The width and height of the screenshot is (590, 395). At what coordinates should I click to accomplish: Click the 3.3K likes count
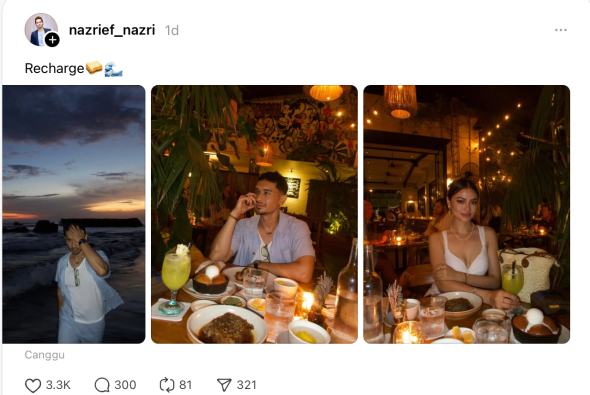pos(58,385)
